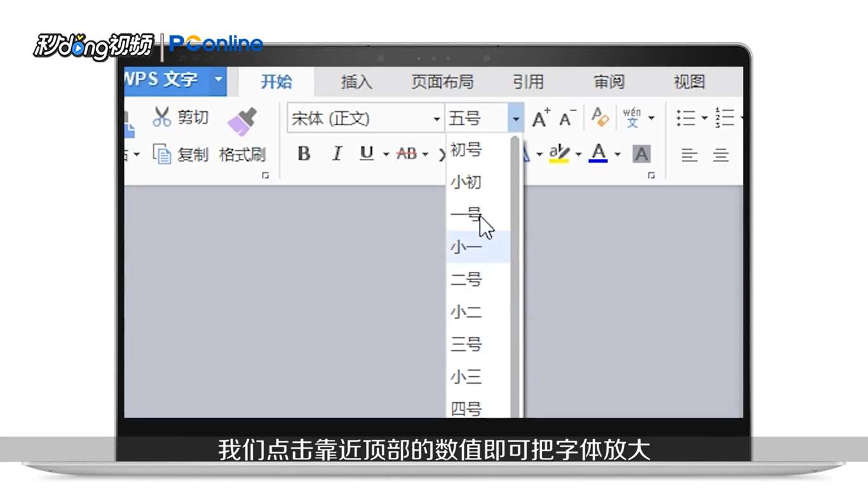Viewport: 868px width, 488px height.
Task: Open font color dropdown arrow
Action: [x=617, y=154]
